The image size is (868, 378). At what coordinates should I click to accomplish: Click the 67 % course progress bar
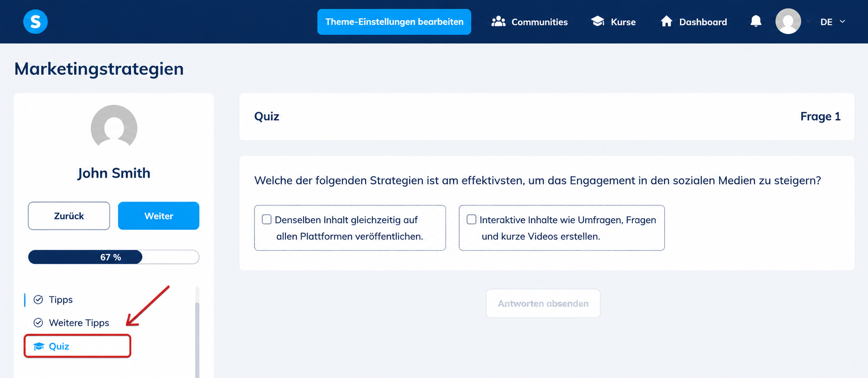114,257
